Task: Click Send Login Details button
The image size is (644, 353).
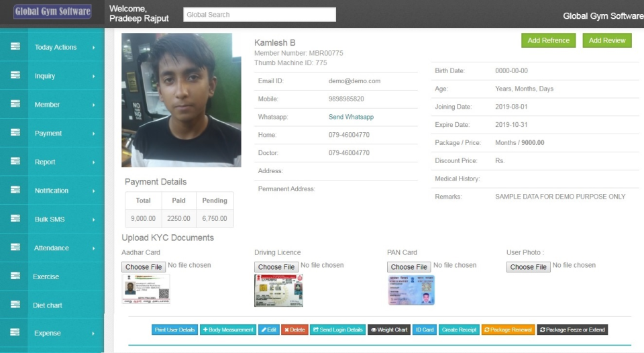Action: tap(337, 330)
